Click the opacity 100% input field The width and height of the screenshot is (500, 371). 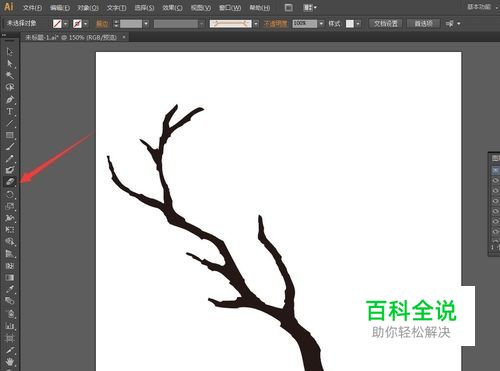click(305, 24)
